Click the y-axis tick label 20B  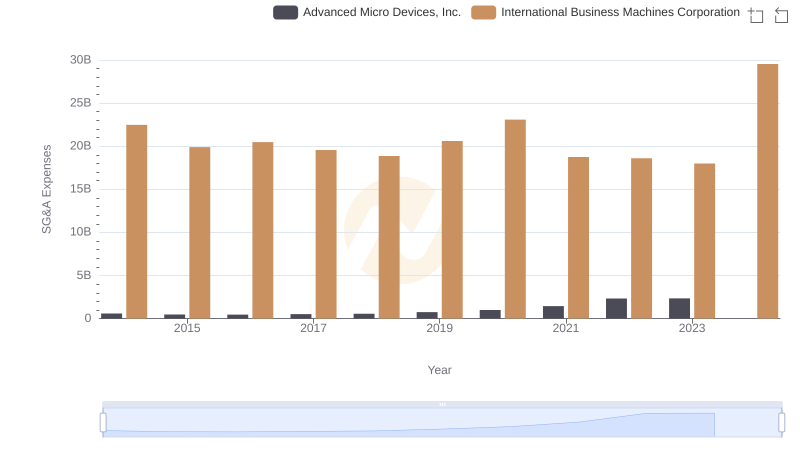(81, 146)
